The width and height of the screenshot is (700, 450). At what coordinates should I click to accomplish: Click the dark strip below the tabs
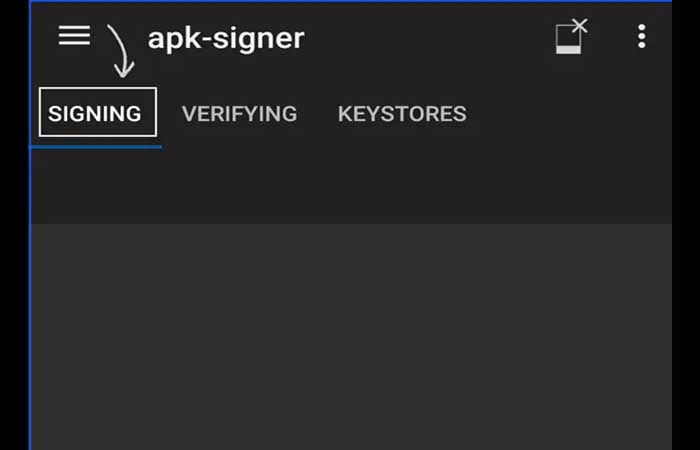tap(350, 185)
